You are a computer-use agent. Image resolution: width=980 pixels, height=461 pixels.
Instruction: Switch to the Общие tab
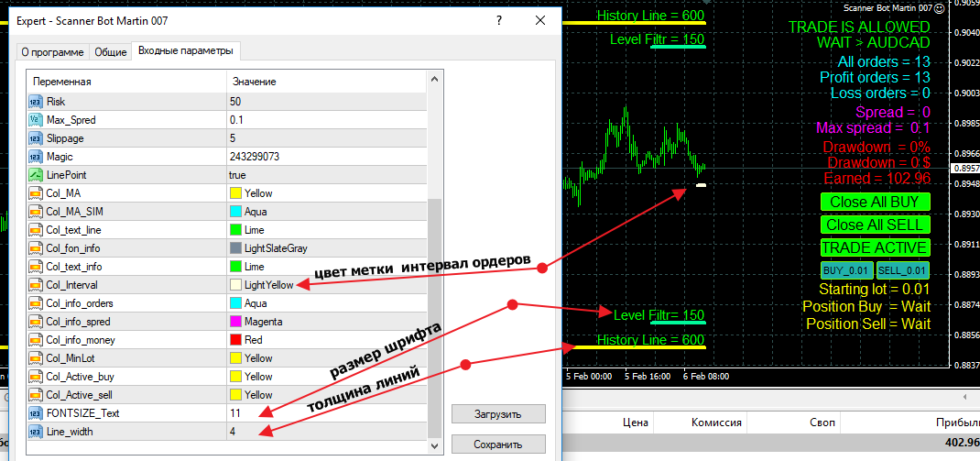(x=111, y=52)
